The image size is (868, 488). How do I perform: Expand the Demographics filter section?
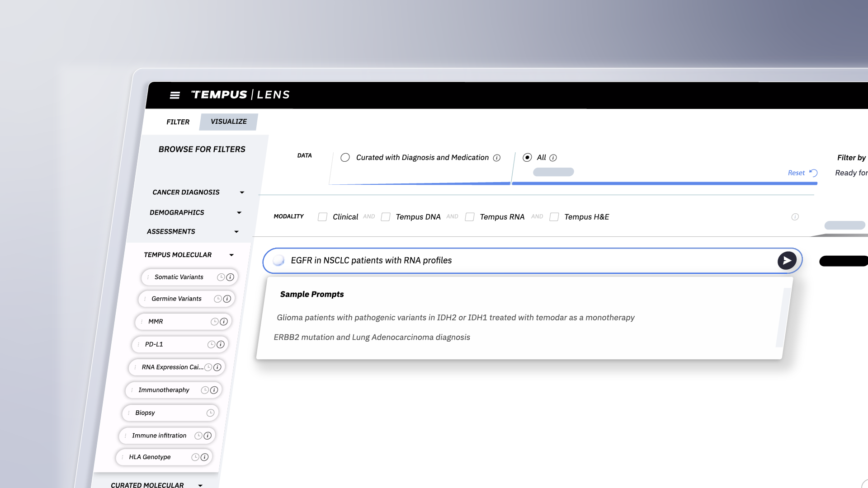pos(195,212)
